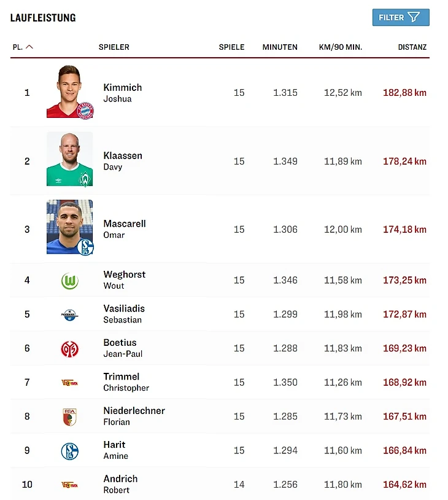Open Omar Mascarell player photo
This screenshot has width=448, height=500.
69,227
